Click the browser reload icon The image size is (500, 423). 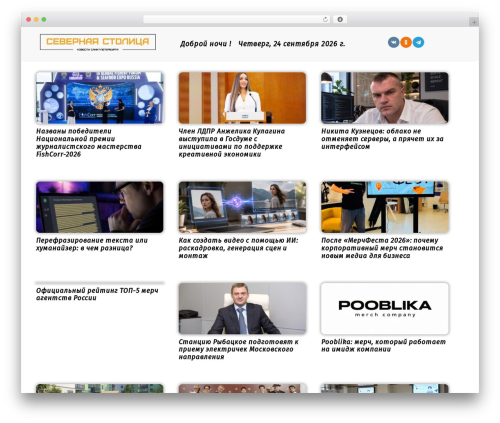click(x=325, y=20)
